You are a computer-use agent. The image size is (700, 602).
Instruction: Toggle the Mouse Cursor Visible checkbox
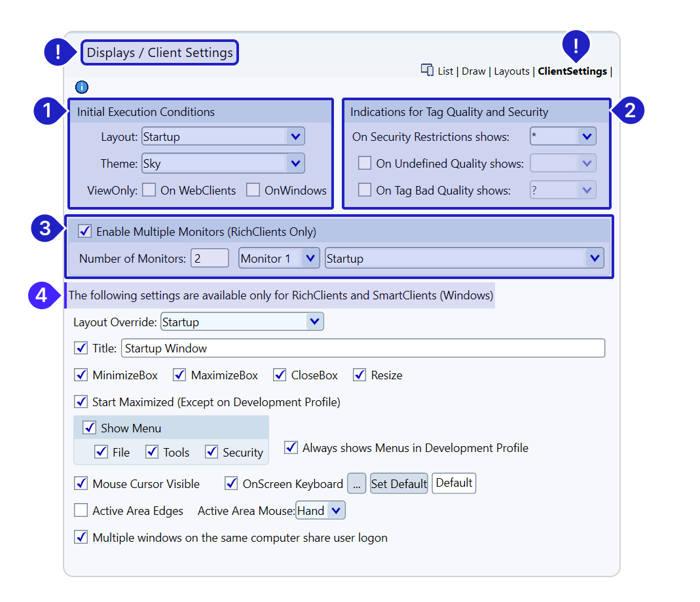[x=81, y=483]
